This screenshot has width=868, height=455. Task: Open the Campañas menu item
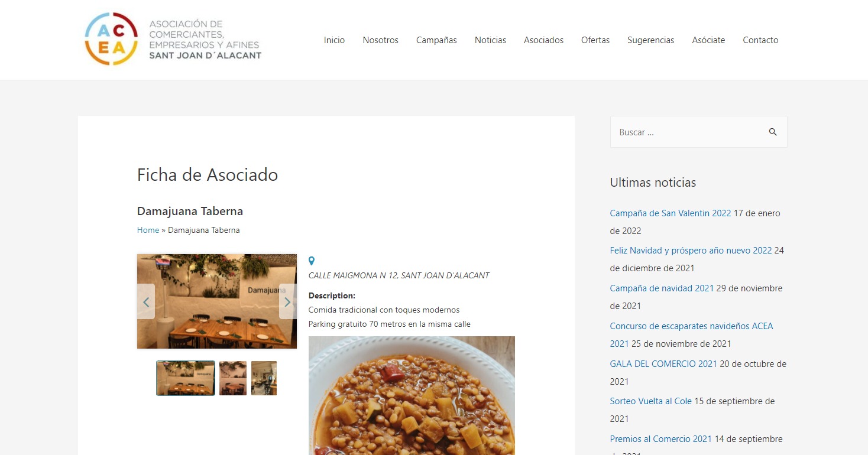pyautogui.click(x=436, y=40)
